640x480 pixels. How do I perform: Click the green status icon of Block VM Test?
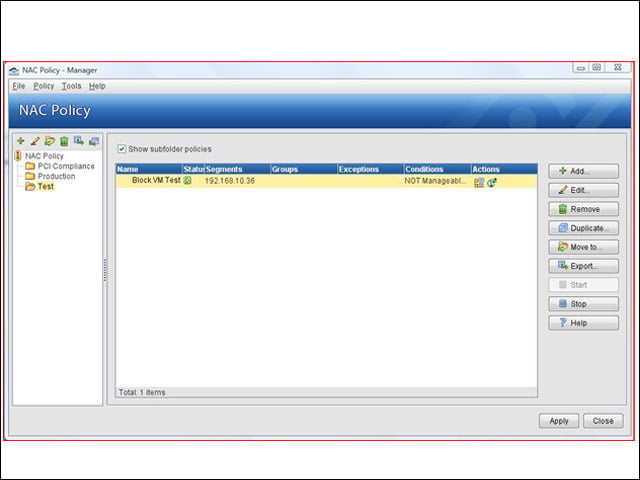(187, 180)
